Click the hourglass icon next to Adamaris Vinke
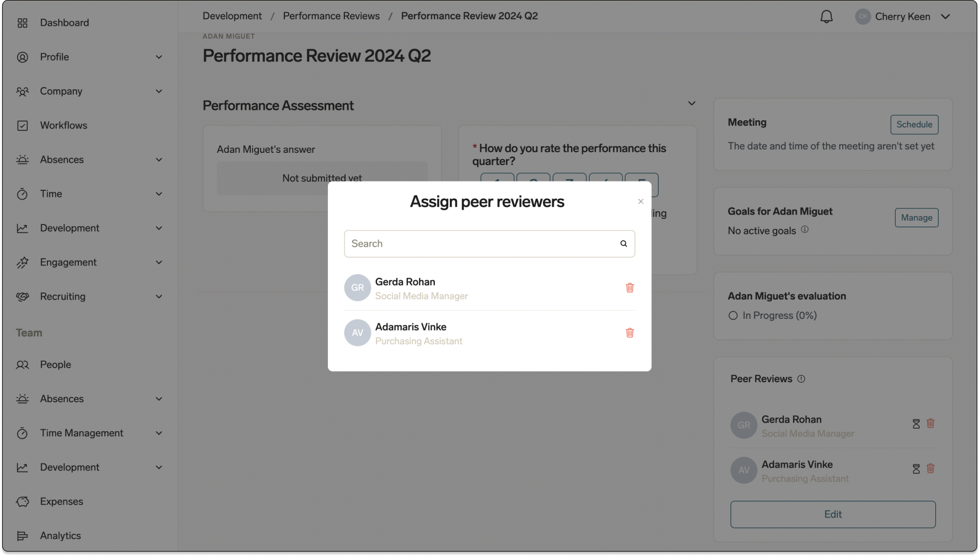 click(916, 468)
